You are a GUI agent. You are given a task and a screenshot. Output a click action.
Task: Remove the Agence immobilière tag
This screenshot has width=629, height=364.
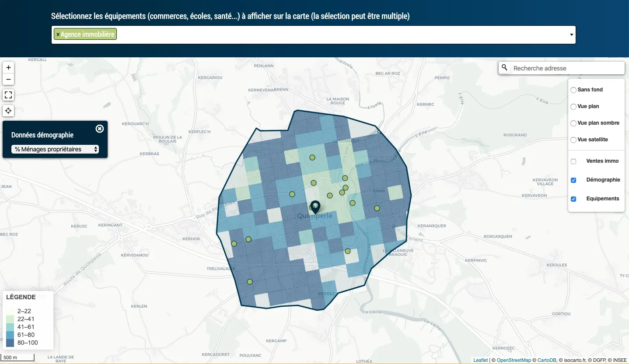click(58, 34)
